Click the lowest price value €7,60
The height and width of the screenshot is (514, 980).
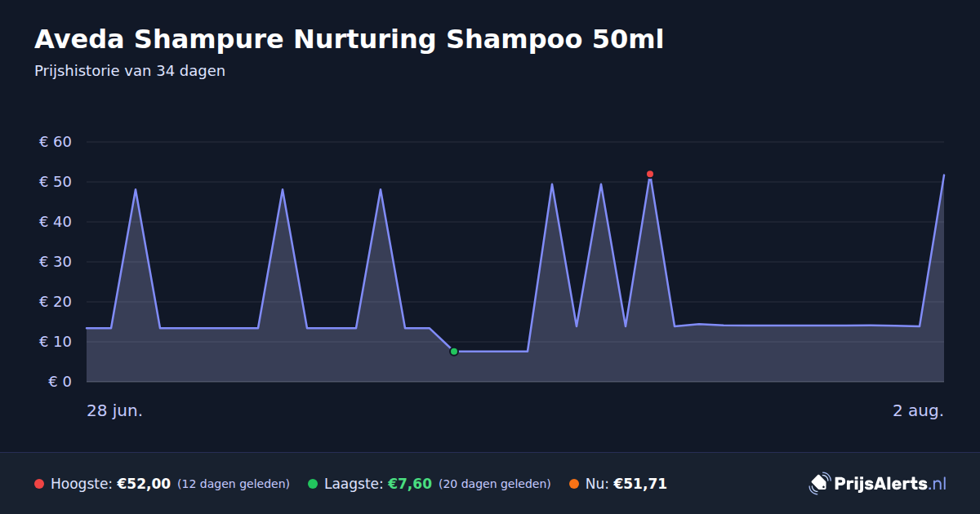[x=409, y=484]
